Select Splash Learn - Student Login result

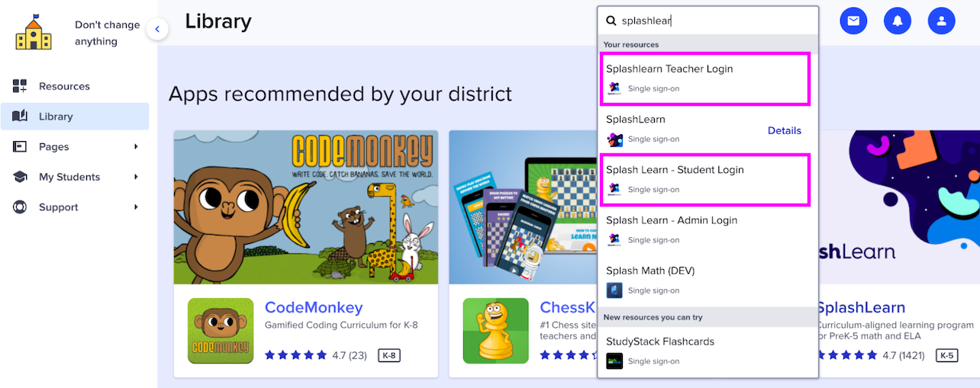point(705,180)
